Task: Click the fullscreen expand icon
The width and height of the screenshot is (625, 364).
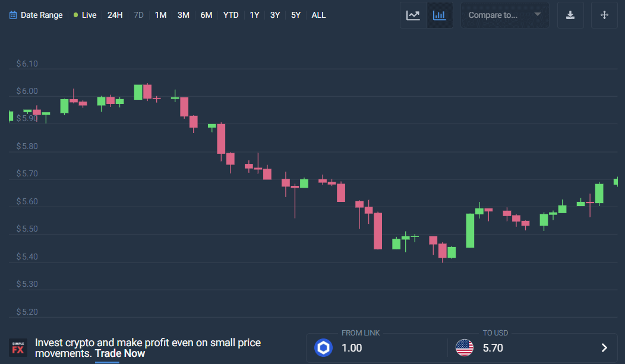Action: coord(604,15)
